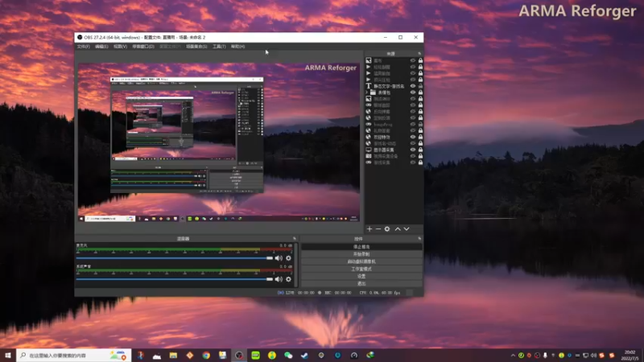Click the camera icon beside 视频采集设备

coord(369,156)
